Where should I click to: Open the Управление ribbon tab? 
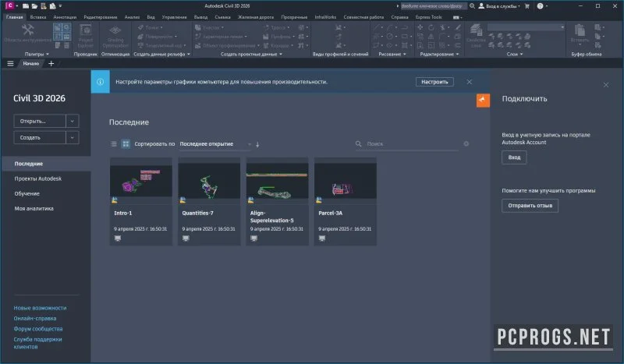[x=174, y=17]
